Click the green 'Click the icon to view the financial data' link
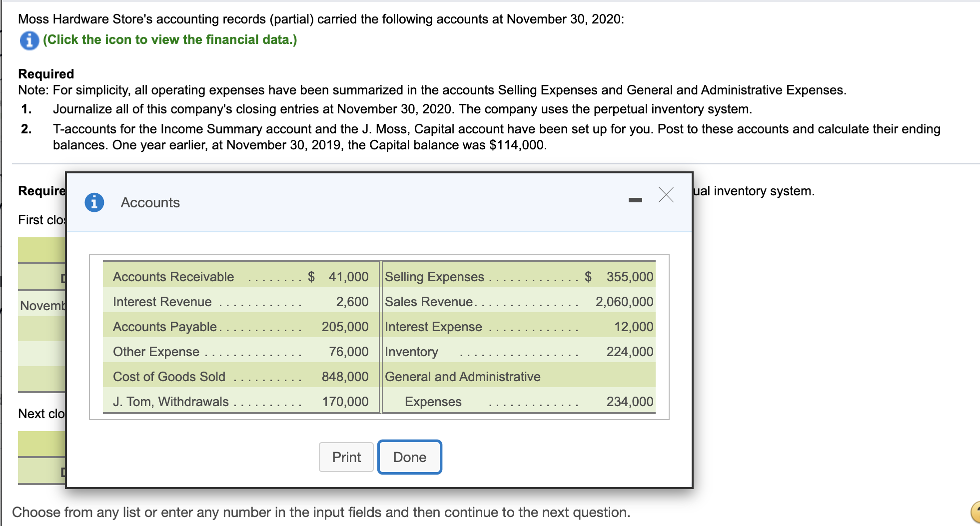This screenshot has height=526, width=980. coord(169,39)
